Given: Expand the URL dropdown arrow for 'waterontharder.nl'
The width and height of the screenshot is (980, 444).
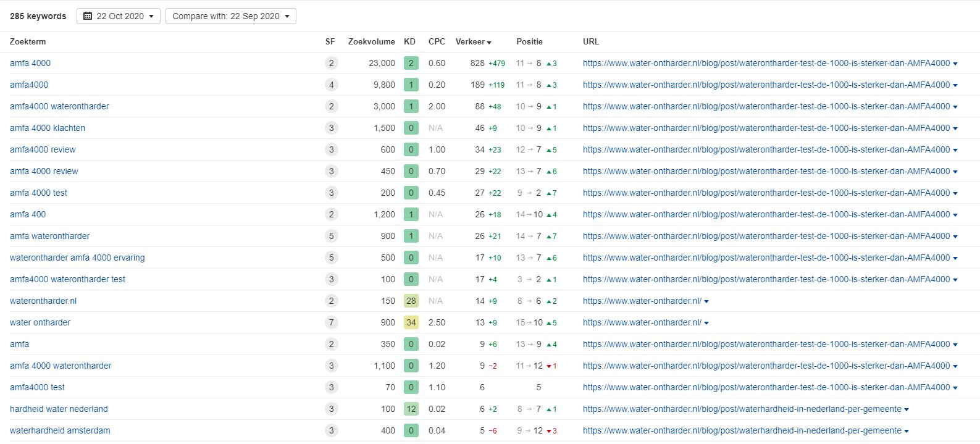Looking at the screenshot, I should point(706,301).
